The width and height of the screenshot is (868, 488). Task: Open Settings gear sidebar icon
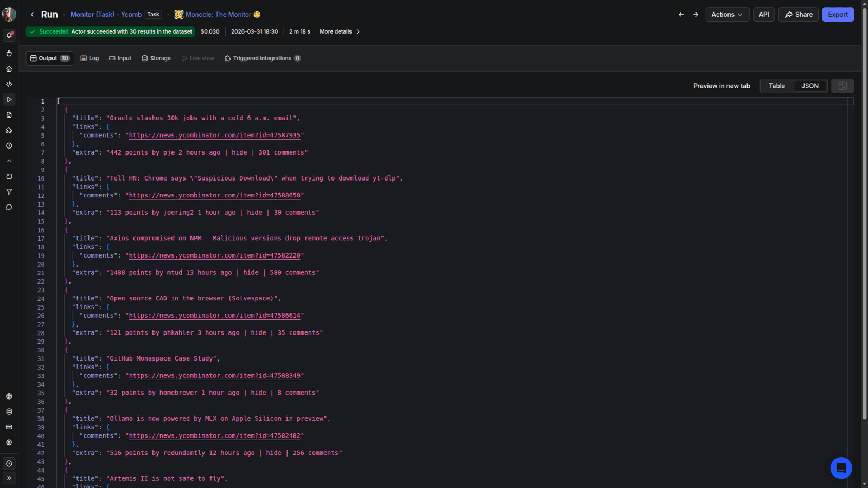coord(9,442)
